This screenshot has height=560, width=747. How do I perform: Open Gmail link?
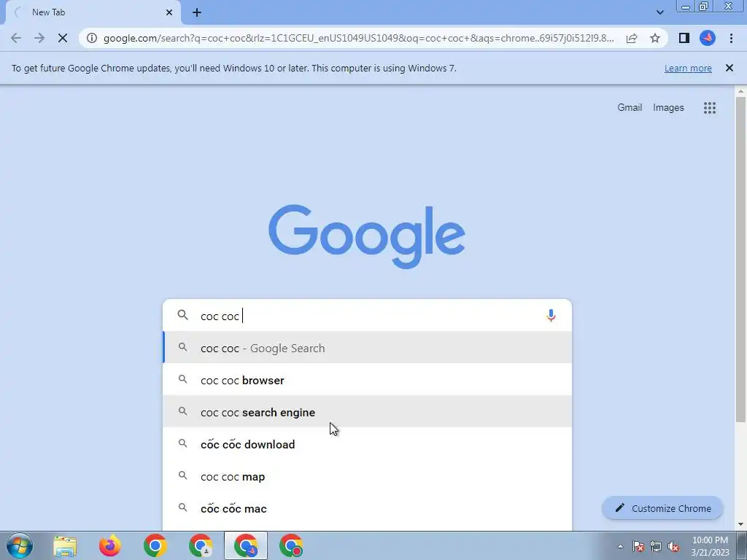pos(630,108)
